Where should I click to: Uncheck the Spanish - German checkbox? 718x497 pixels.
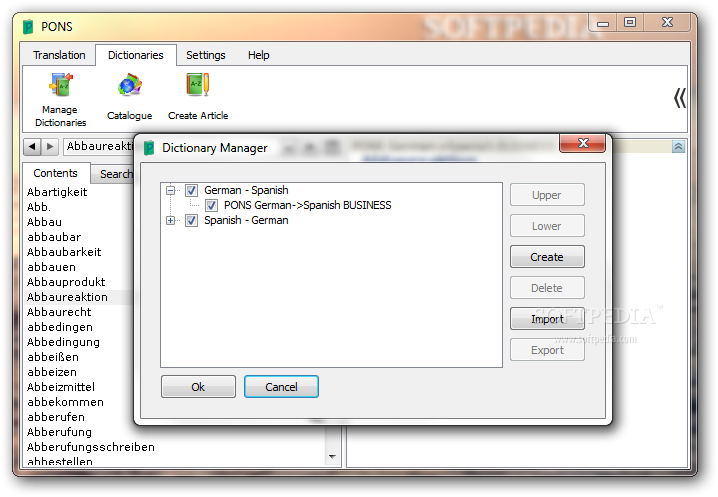tap(191, 220)
